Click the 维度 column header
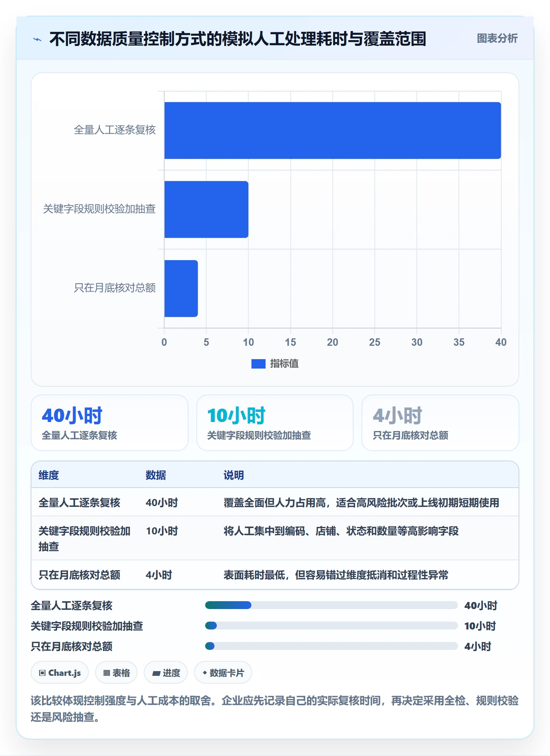This screenshot has width=550, height=756. pyautogui.click(x=49, y=475)
